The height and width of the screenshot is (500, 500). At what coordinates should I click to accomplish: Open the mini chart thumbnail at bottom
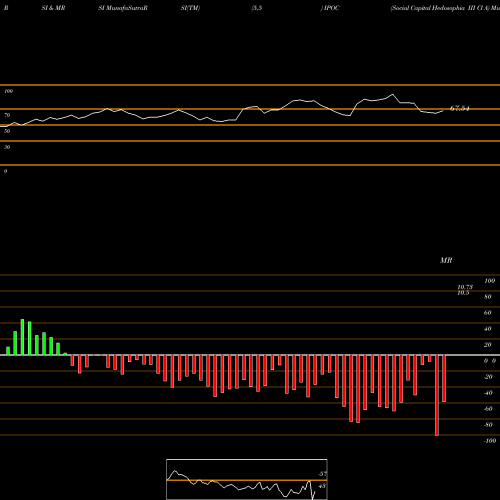(247, 479)
